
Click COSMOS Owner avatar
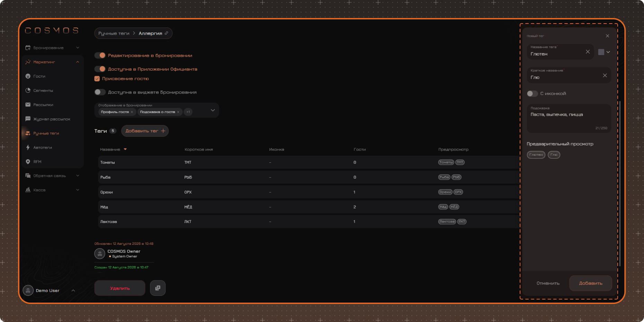coord(100,254)
